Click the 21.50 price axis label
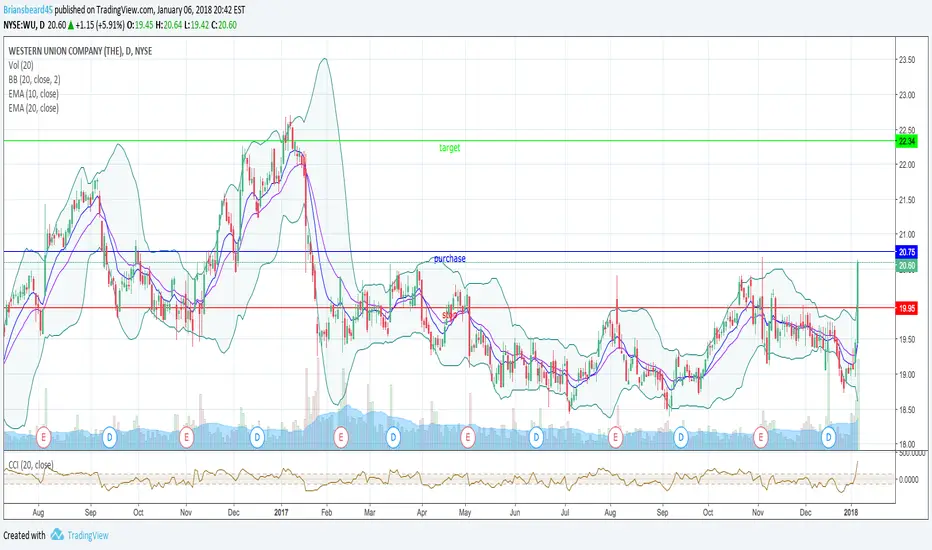Viewport: 932px width, 550px height. [907, 200]
